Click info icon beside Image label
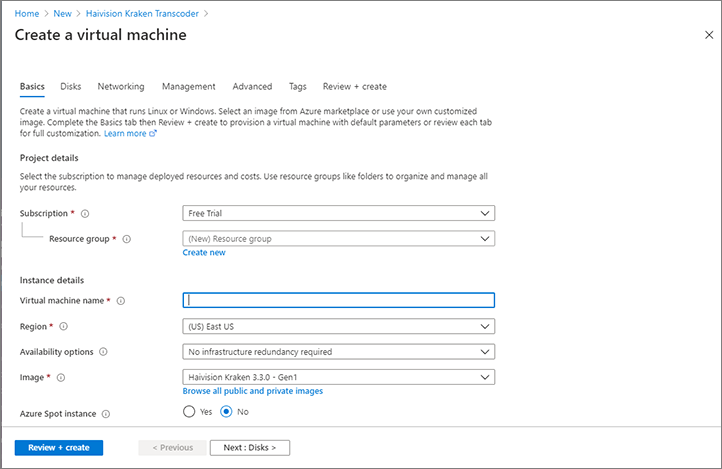 tap(61, 377)
